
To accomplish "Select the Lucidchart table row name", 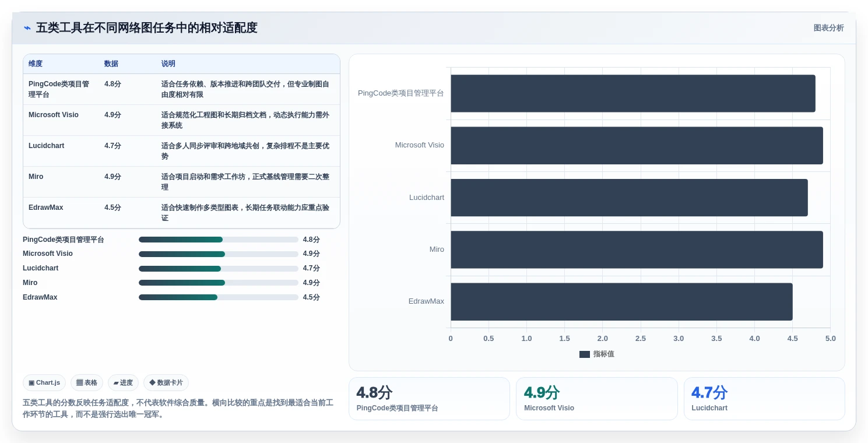I will coord(47,146).
